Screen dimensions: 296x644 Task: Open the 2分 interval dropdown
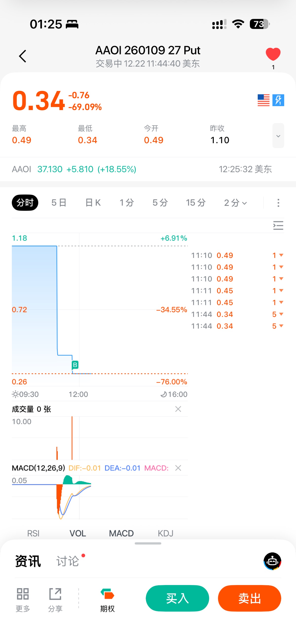click(235, 203)
